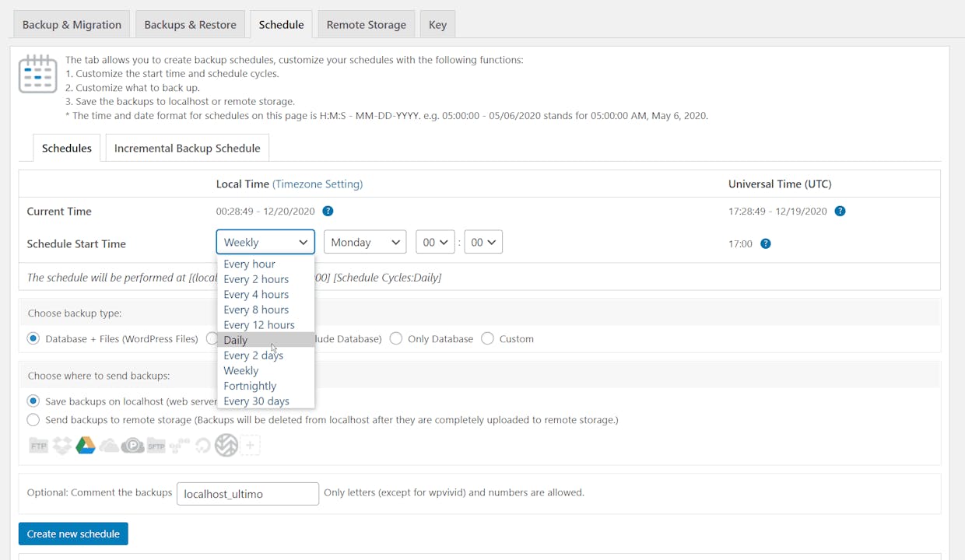Focus the backup comment input field
965x560 pixels.
tap(247, 494)
